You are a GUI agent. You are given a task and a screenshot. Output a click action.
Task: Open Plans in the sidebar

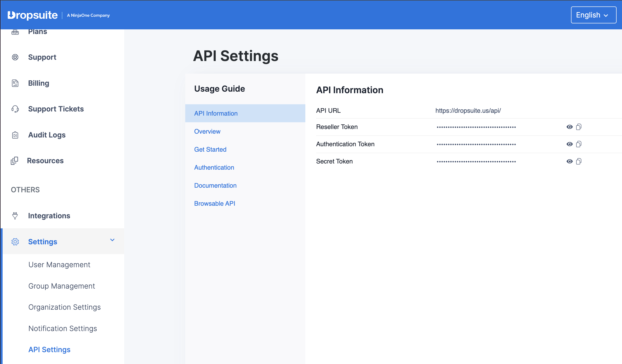point(38,32)
